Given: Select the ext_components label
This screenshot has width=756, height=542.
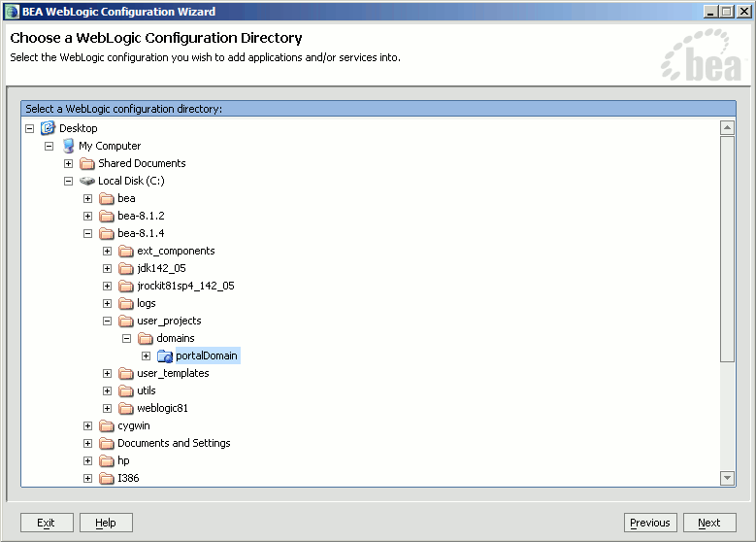Looking at the screenshot, I should click(176, 251).
